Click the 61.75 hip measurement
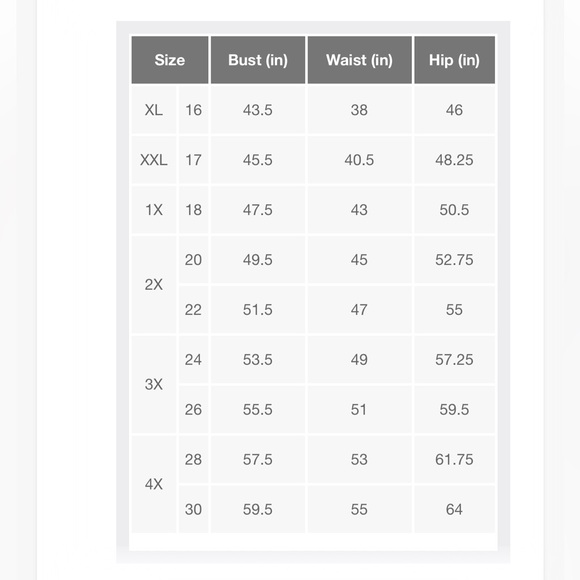The width and height of the screenshot is (580, 580). [455, 459]
